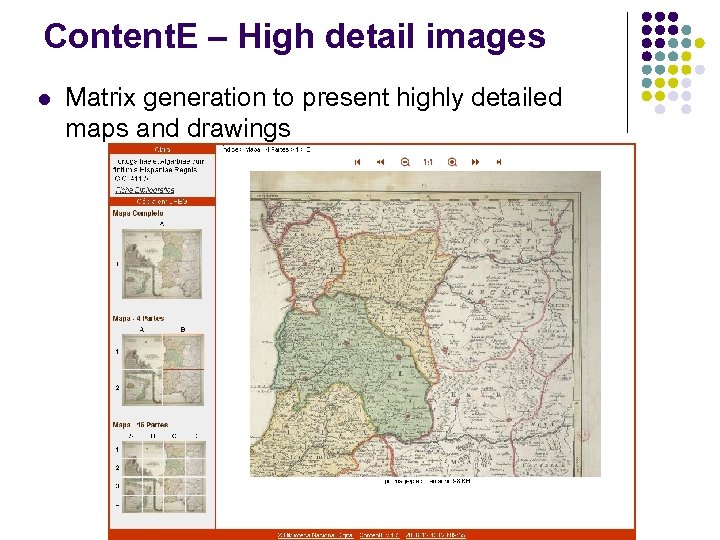Select cell B1 of the 4-part map
Viewport: 720px width, 540px height.
(x=183, y=352)
